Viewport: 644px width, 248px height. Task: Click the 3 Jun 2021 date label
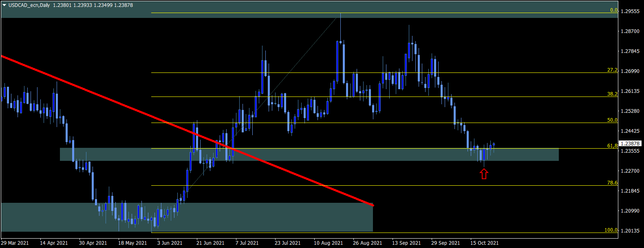tap(170, 243)
